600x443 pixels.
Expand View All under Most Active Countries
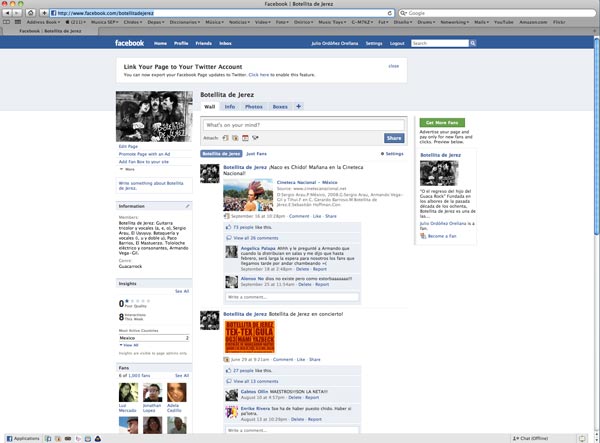(x=129, y=345)
